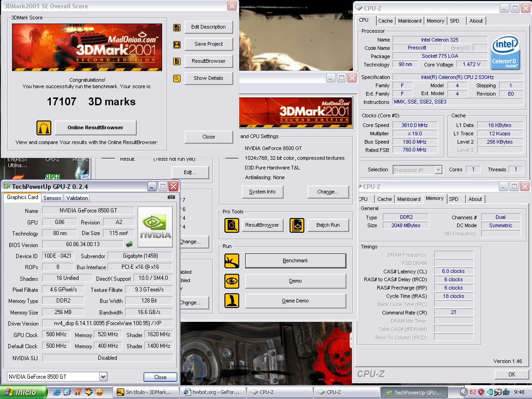The height and width of the screenshot is (399, 532).
Task: Click the TechPowerUp GPU-Z taskbar item
Action: coord(414,392)
